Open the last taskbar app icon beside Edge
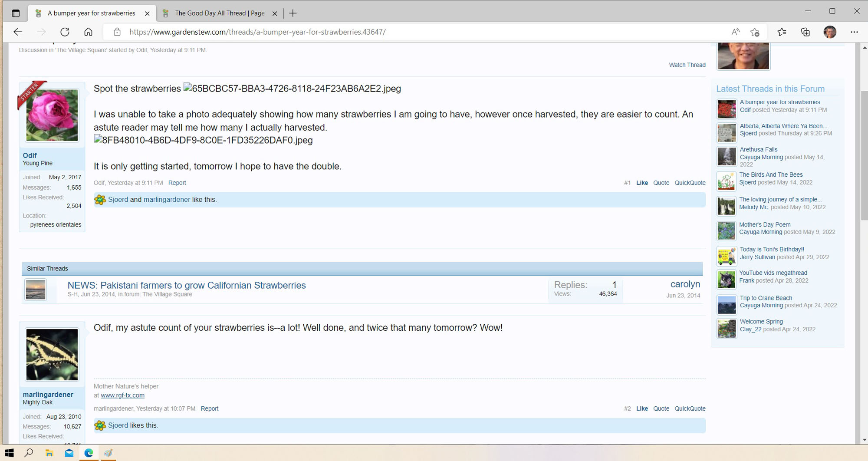This screenshot has width=868, height=461. click(108, 453)
